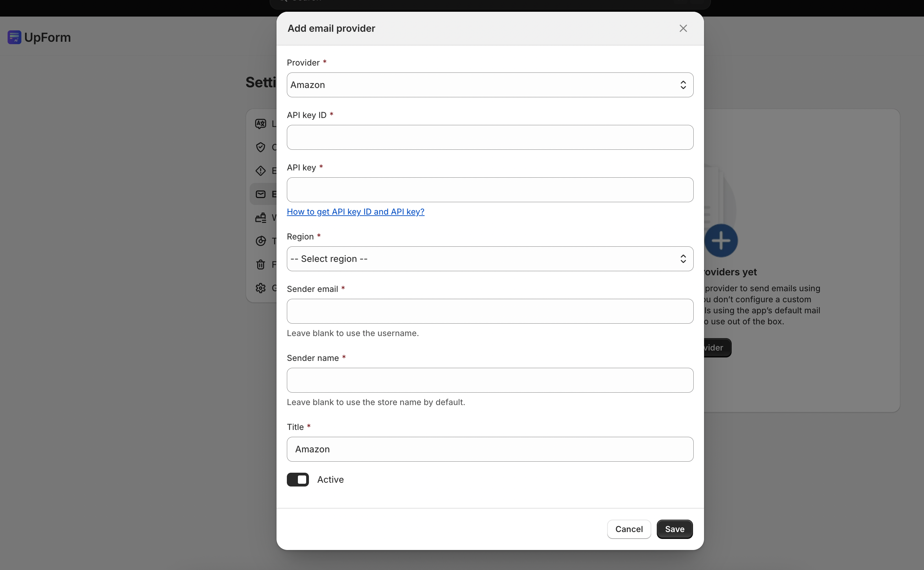Screen dimensions: 924x570
Task: Focus the API key input field
Action: click(x=490, y=190)
